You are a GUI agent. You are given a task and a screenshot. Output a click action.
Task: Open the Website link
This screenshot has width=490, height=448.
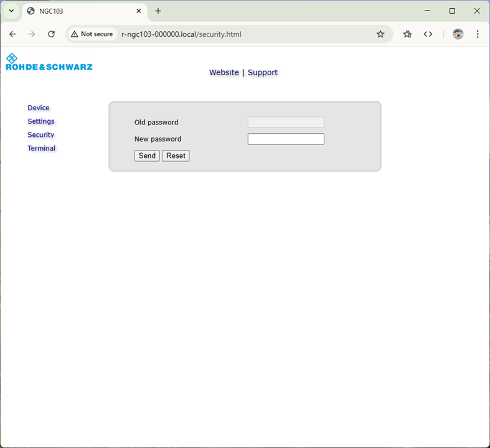(224, 72)
